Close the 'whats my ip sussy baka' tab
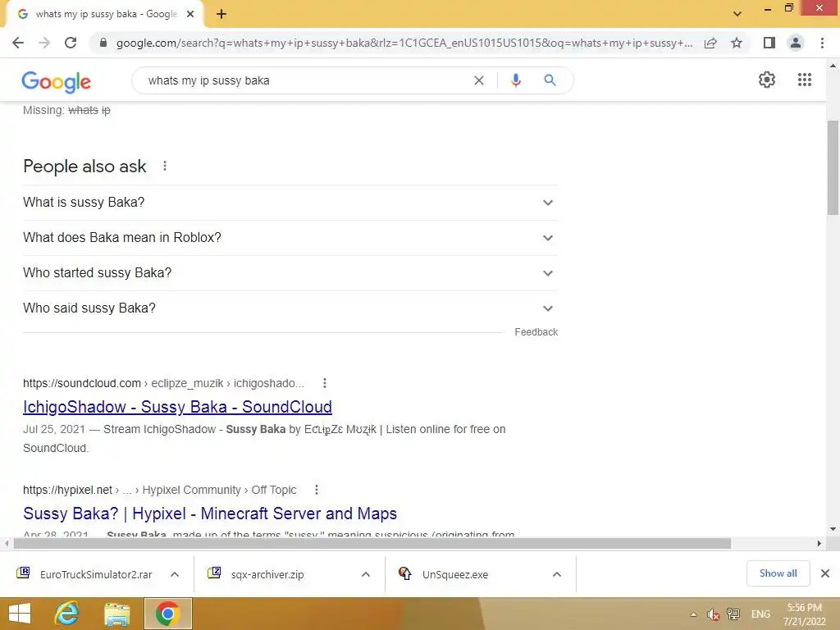The width and height of the screenshot is (840, 630). [190, 15]
